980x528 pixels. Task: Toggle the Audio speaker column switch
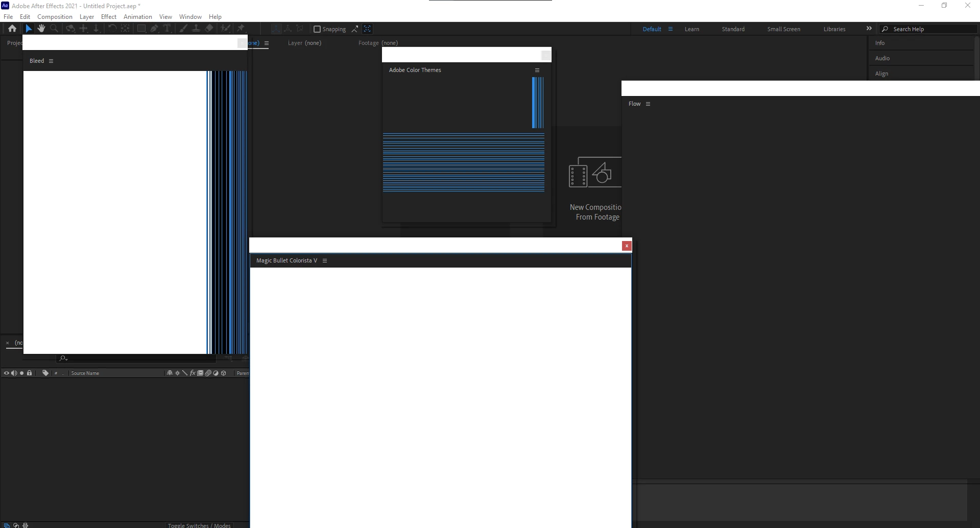point(14,373)
